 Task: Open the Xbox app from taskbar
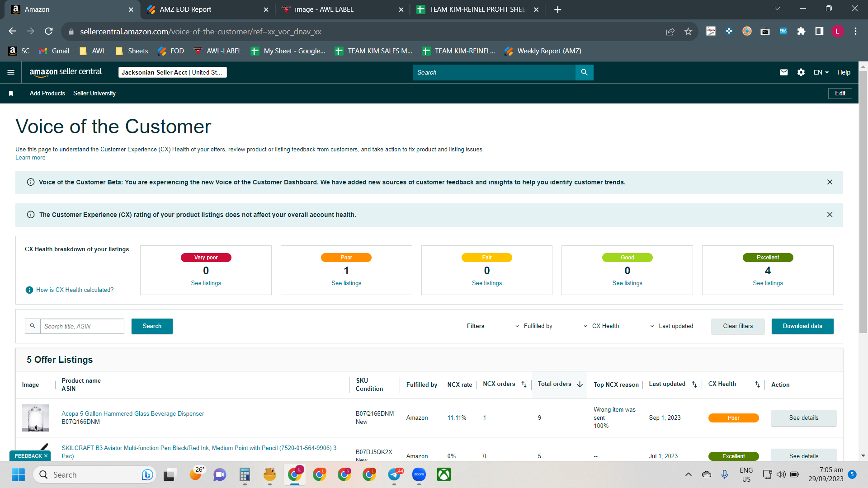tap(444, 474)
